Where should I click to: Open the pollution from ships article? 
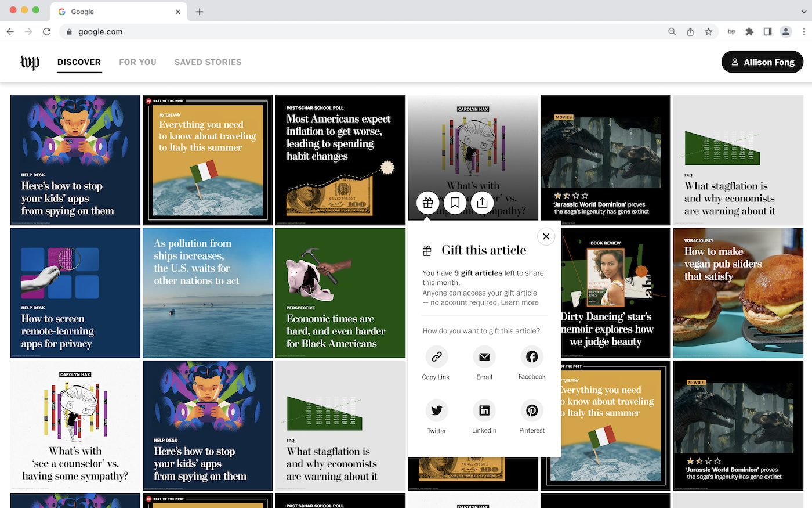pos(208,293)
